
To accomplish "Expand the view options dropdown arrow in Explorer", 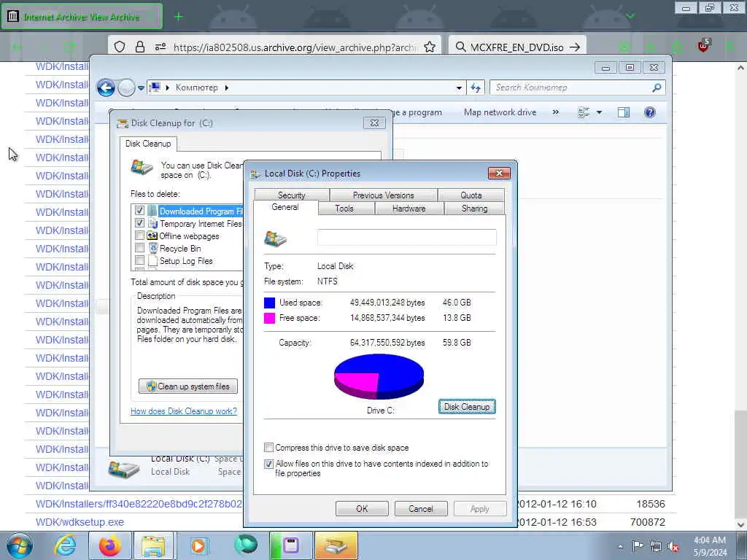I will click(x=599, y=112).
